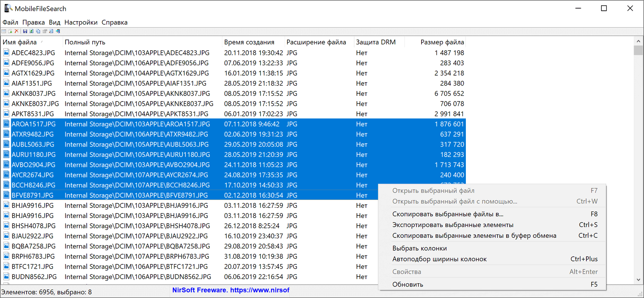Copy selected items using the clipboard toolbar icon
Viewport: 644px width, 298px height.
[38, 31]
